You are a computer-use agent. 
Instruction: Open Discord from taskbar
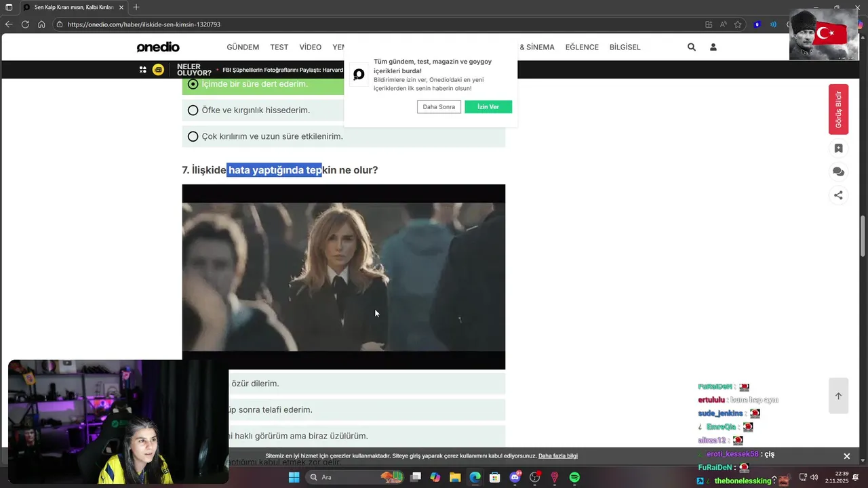515,477
